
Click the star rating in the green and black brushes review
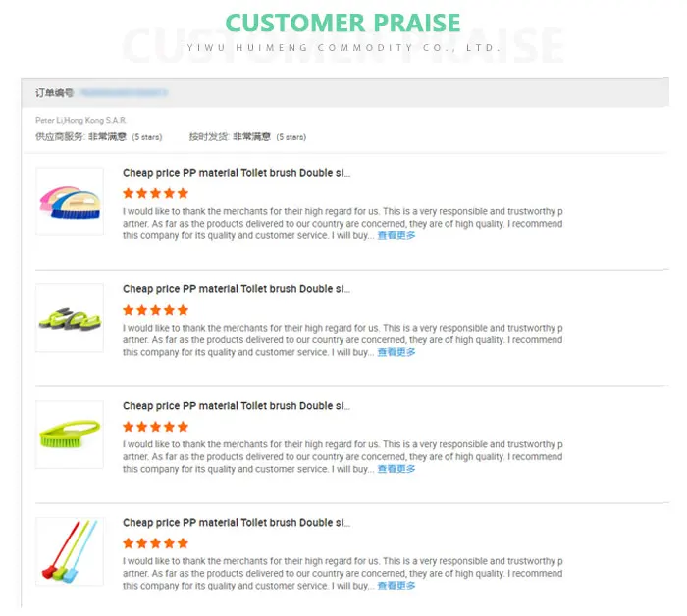click(x=155, y=310)
